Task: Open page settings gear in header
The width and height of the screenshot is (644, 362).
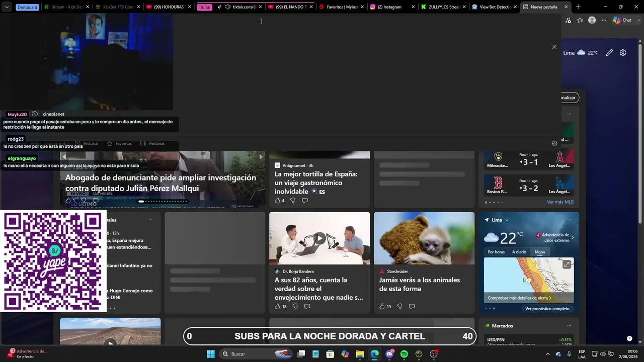Action: tap(623, 53)
